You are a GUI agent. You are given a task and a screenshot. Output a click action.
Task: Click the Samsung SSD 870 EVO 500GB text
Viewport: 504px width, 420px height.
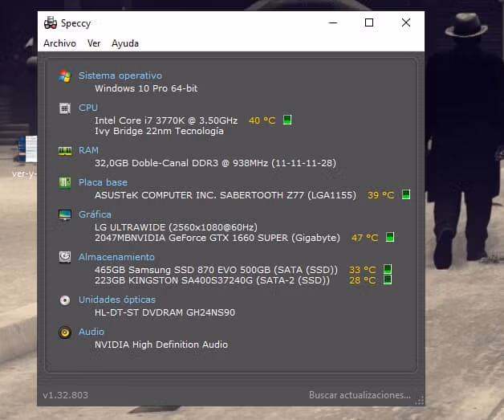click(216, 270)
